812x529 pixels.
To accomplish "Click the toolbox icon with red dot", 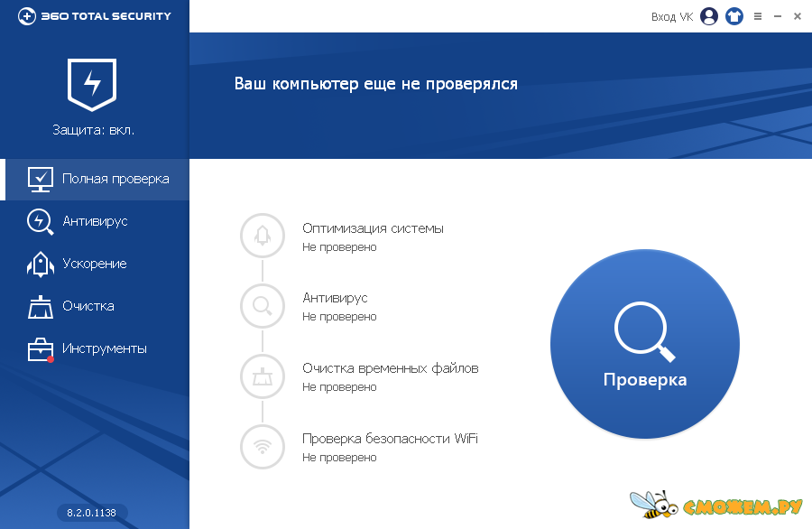I will 41,349.
